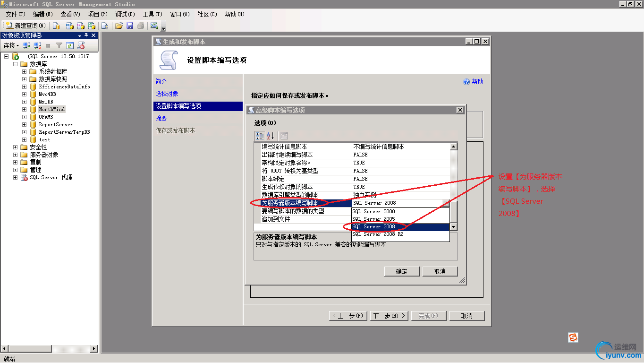Click the Disconnect server icon

pyautogui.click(x=38, y=45)
